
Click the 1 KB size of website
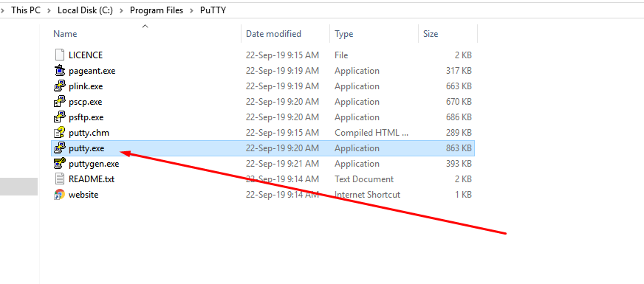pos(463,195)
